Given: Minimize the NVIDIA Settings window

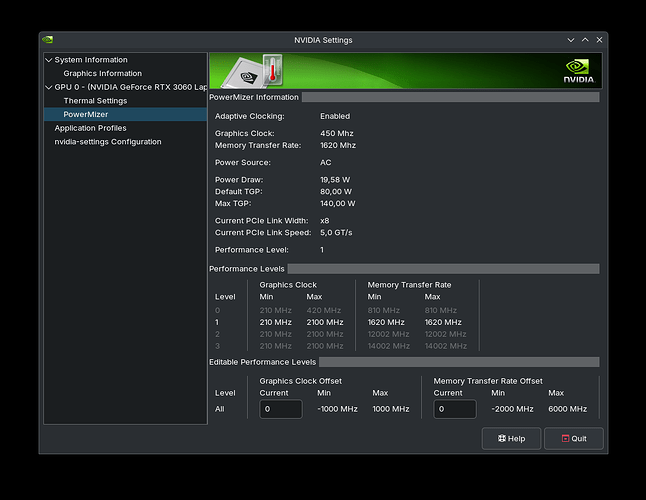Looking at the screenshot, I should 571,40.
